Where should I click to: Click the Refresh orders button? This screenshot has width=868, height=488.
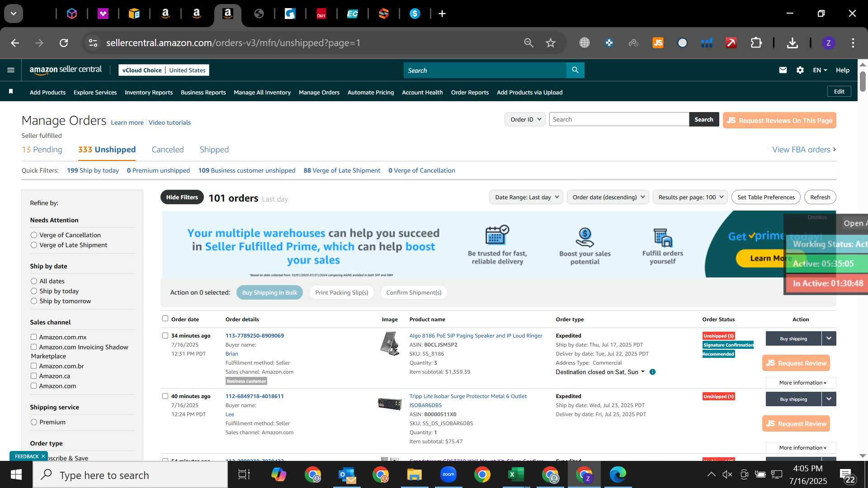820,197
